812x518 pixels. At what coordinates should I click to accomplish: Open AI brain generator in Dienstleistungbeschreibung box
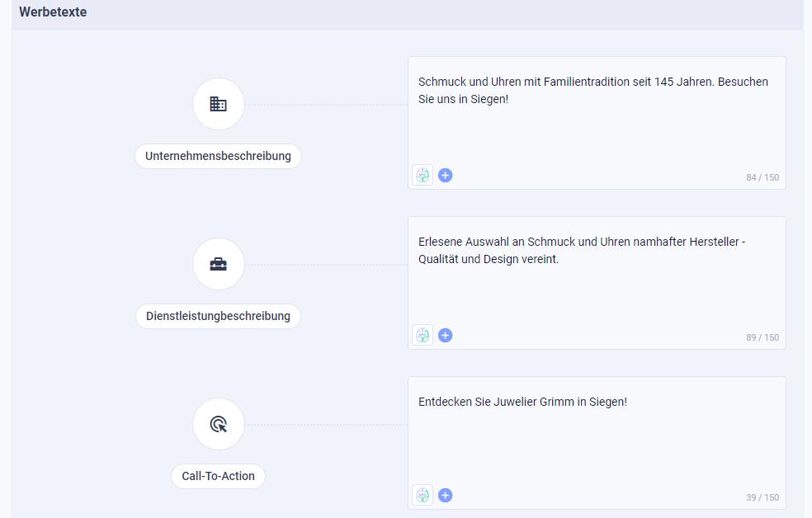[423, 336]
